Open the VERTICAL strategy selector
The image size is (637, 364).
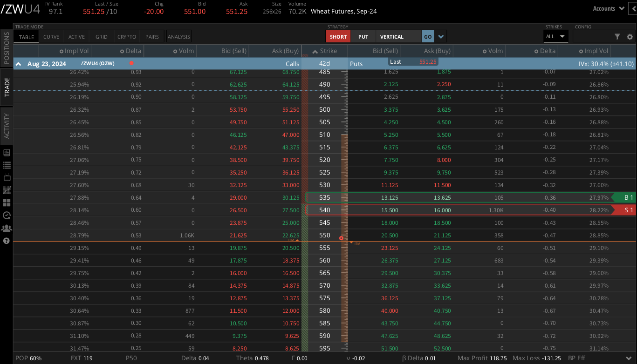tap(399, 37)
